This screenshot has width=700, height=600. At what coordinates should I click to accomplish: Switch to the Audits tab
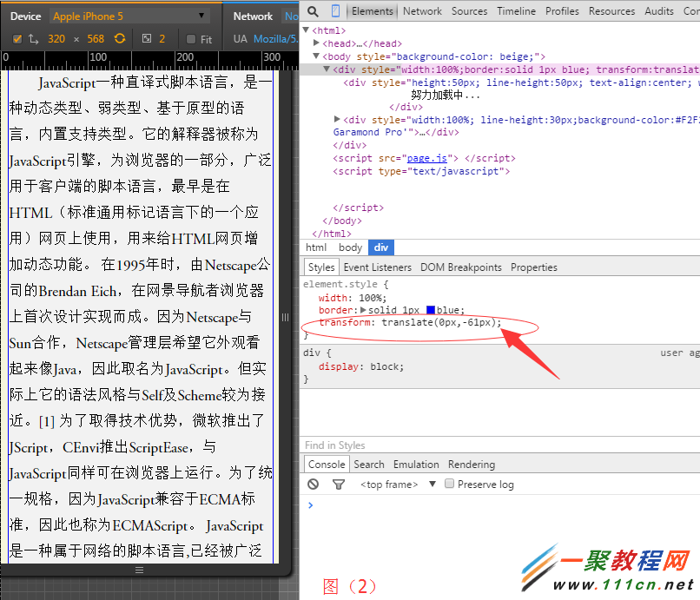[x=659, y=11]
